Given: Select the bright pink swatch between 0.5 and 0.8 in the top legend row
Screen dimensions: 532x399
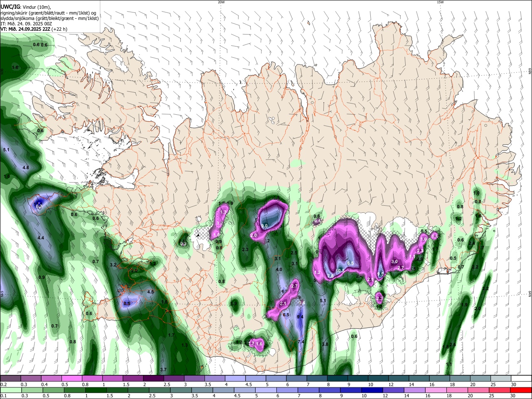Looking at the screenshot, I should pyautogui.click(x=71, y=379).
